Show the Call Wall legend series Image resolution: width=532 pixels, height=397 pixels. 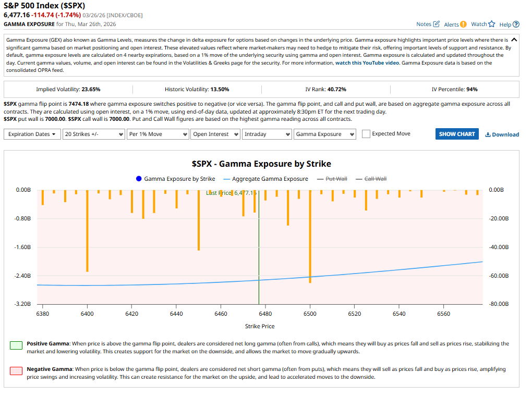pyautogui.click(x=371, y=179)
